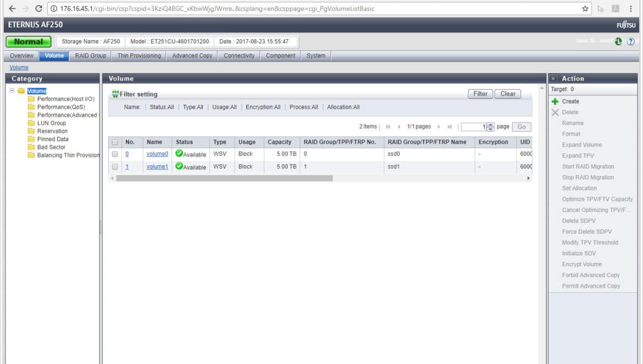Click volume number 0 link
Screen dimensions: 643x364
[127, 154]
